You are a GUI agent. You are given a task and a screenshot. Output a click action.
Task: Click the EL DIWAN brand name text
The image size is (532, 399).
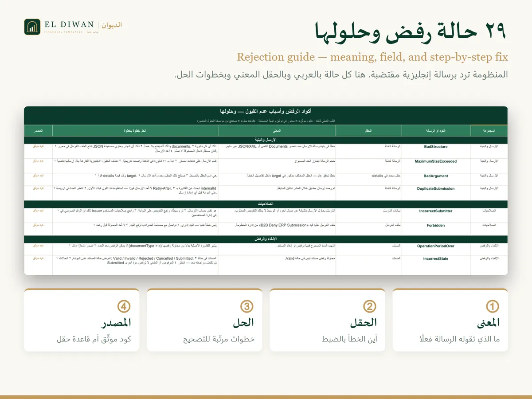70,25
